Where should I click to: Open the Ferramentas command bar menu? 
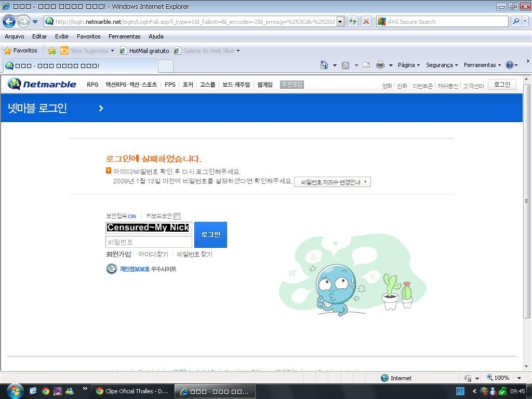pos(482,65)
